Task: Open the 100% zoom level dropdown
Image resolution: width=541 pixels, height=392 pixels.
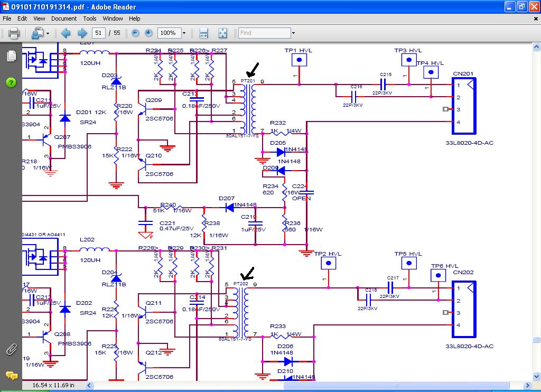Action: click(184, 33)
